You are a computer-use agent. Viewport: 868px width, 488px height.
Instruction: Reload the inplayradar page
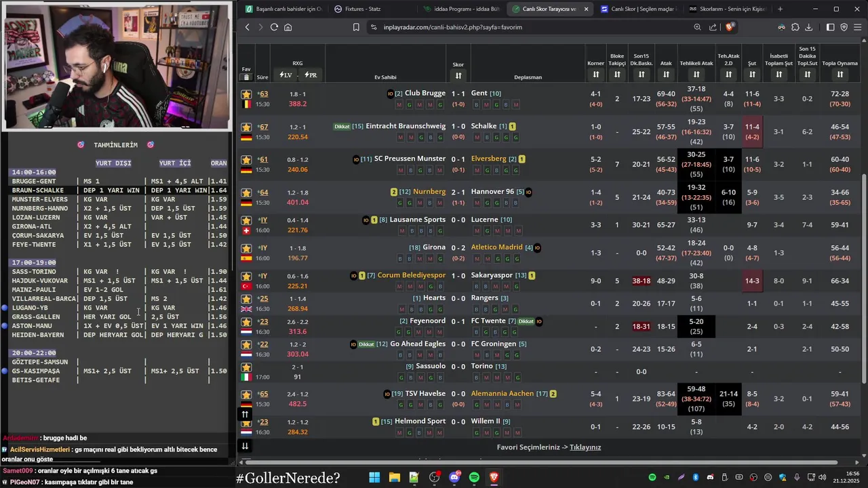[x=274, y=27]
